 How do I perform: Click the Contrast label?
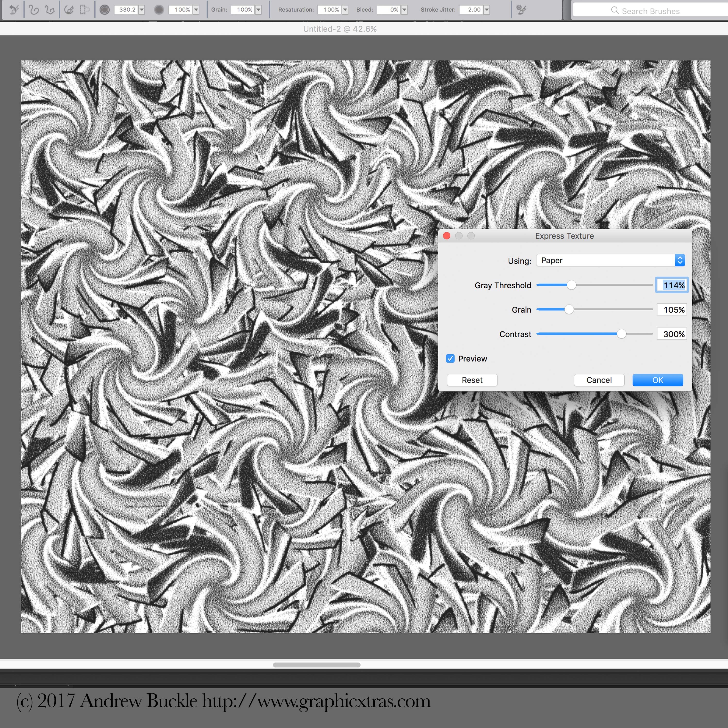point(515,335)
